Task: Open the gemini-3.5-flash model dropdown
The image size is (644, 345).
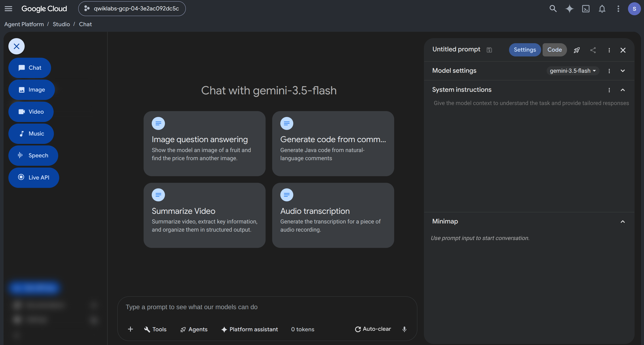Action: [573, 71]
